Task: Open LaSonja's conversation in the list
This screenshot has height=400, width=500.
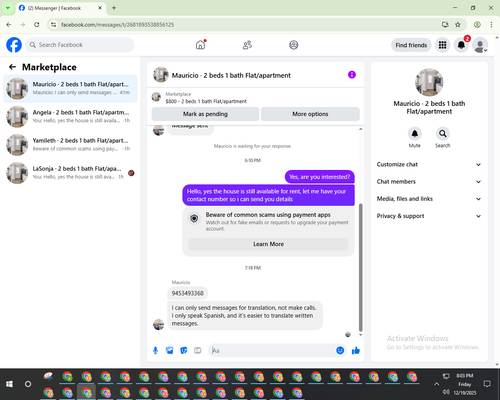Action: pos(70,173)
